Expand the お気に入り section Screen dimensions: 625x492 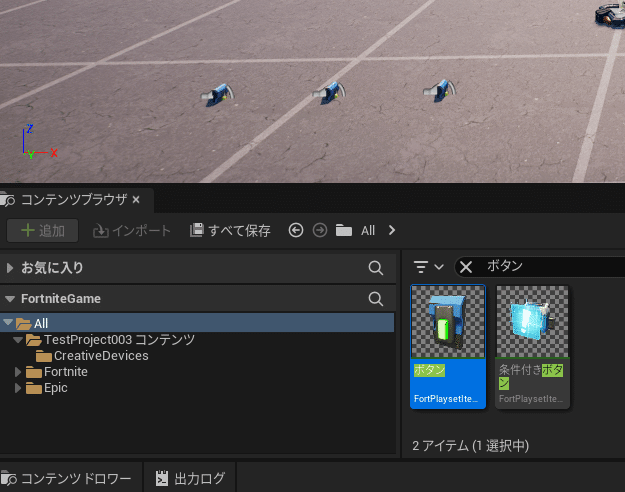(10, 268)
